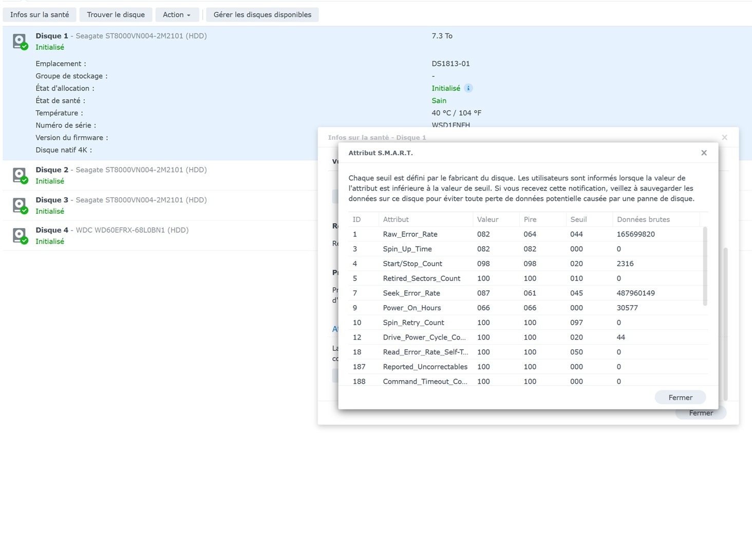Click raw value 30577
The height and width of the screenshot is (560, 752).
627,308
